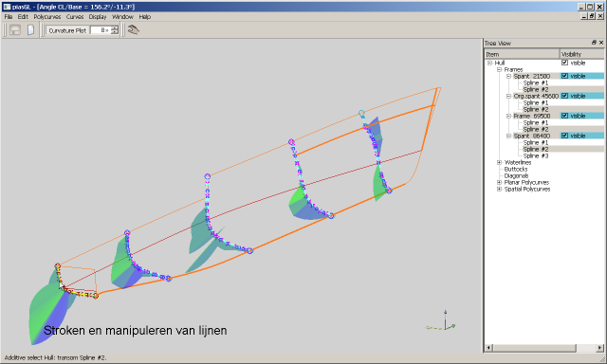Image resolution: width=607 pixels, height=364 pixels.
Task: Toggle visibility checkbox for Org.spant 45600
Action: (x=564, y=96)
